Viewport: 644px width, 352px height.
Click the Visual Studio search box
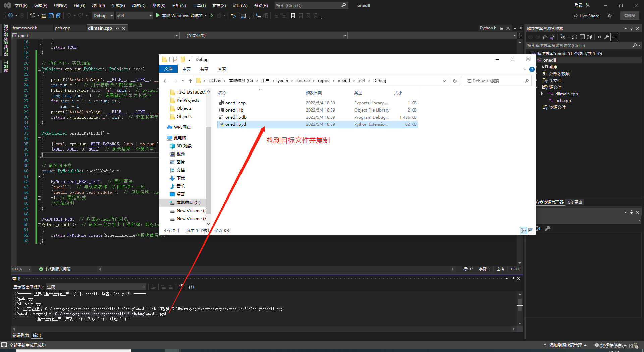[x=311, y=5]
